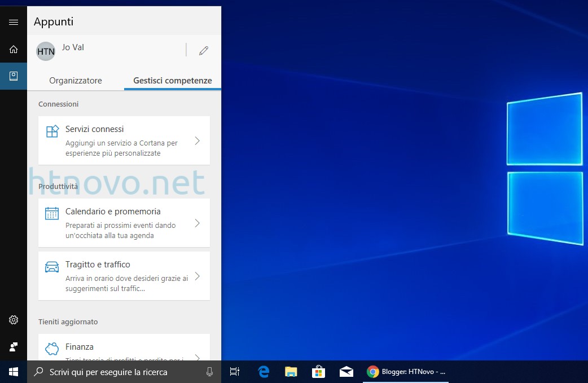The image size is (588, 383).
Task: Select the Home icon in Cortana sidebar
Action: point(13,50)
